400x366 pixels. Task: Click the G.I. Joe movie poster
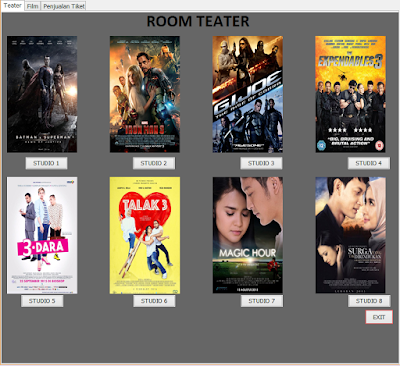pyautogui.click(x=248, y=94)
